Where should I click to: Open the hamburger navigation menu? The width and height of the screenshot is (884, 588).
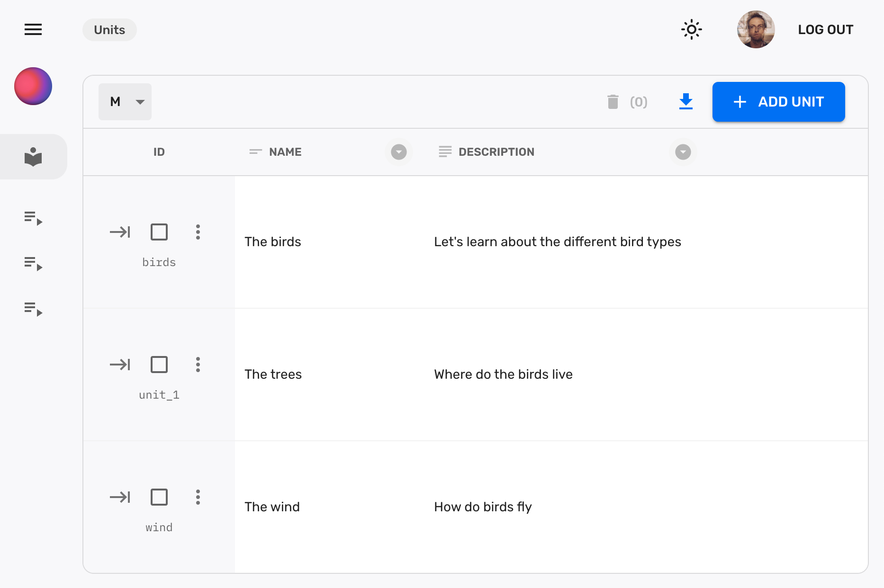[33, 29]
